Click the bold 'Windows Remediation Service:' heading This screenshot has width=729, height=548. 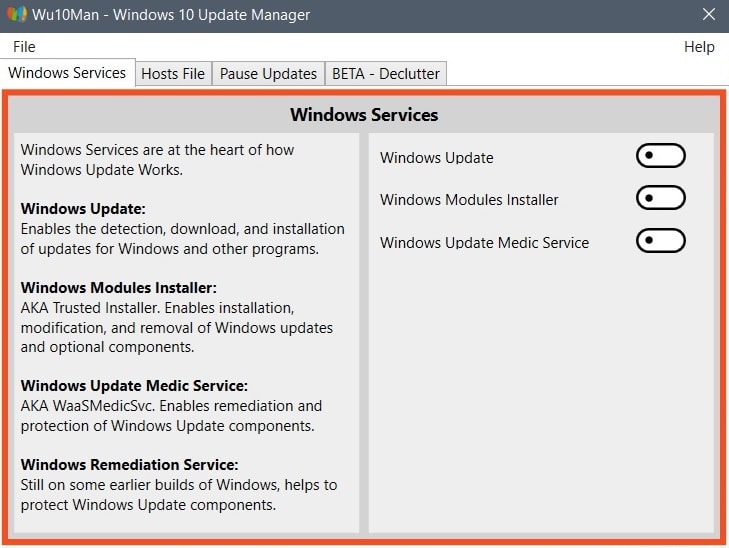click(x=129, y=465)
